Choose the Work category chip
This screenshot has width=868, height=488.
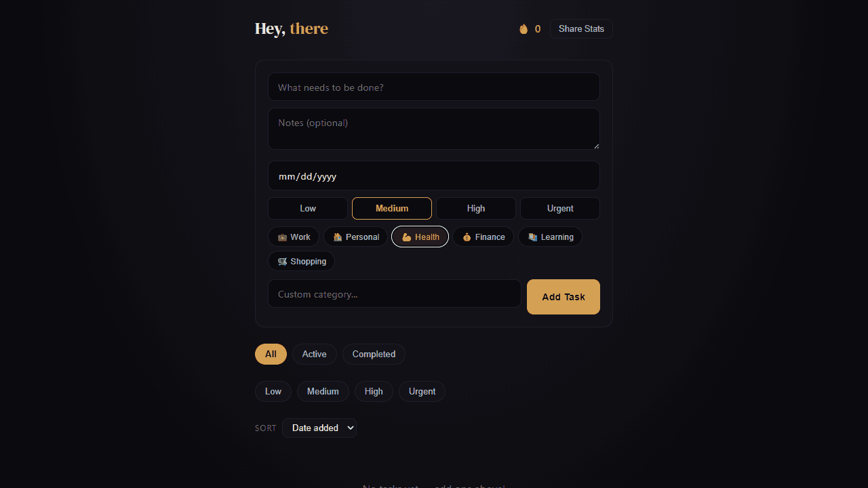(294, 237)
